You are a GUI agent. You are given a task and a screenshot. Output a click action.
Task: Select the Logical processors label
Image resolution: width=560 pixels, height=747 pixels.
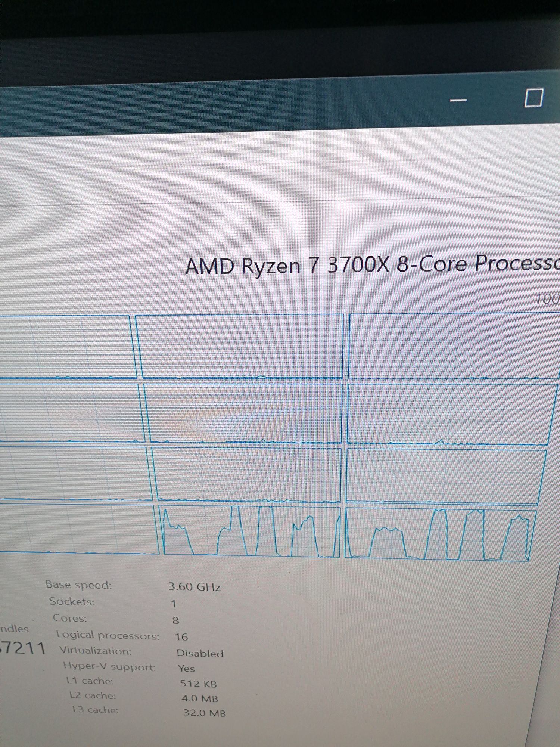[x=108, y=635]
